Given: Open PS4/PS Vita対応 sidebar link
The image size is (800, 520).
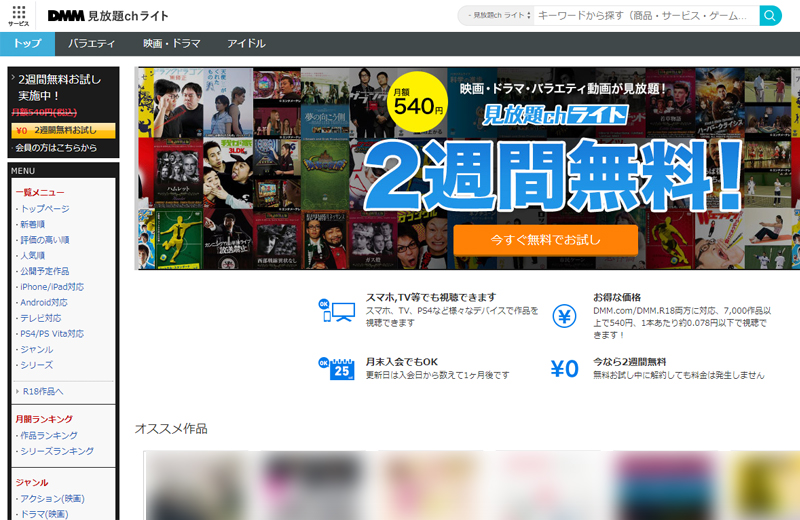Looking at the screenshot, I should point(52,334).
